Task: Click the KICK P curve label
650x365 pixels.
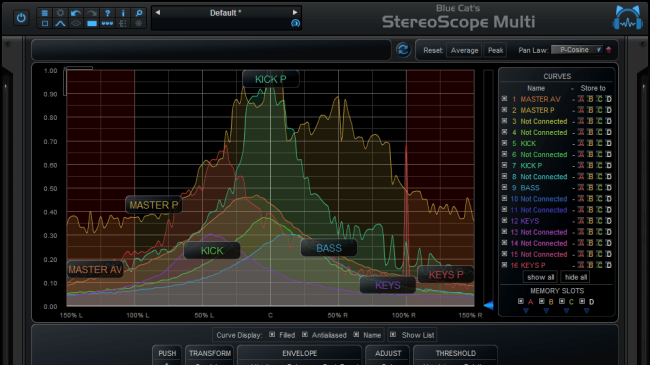Action: click(271, 79)
